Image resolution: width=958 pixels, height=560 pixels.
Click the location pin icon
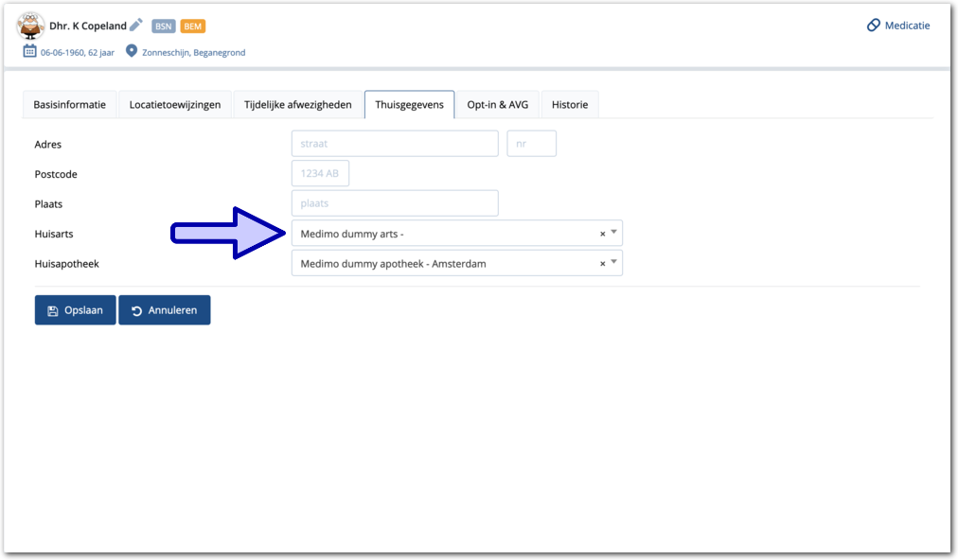pos(132,52)
